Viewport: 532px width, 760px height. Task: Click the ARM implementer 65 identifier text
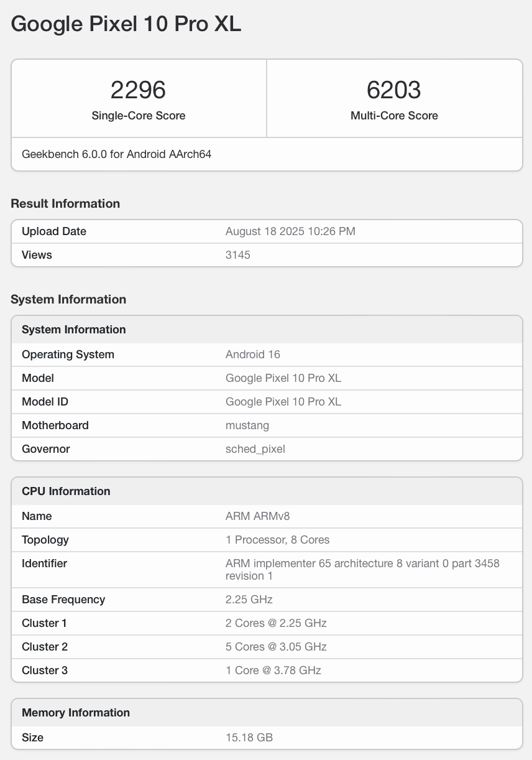[x=363, y=570]
